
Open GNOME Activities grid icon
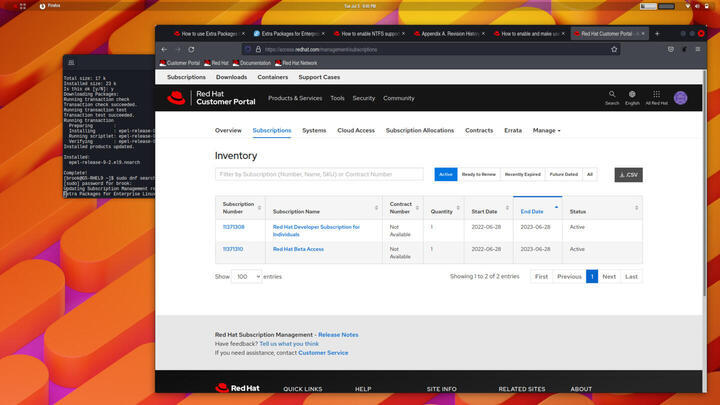click(22, 6)
